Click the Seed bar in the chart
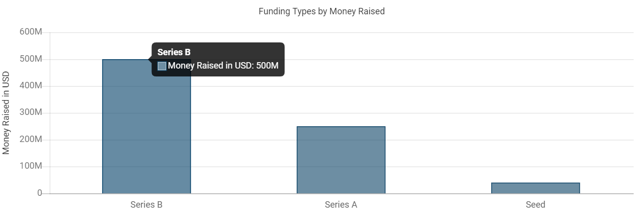644x218 pixels. [x=535, y=188]
